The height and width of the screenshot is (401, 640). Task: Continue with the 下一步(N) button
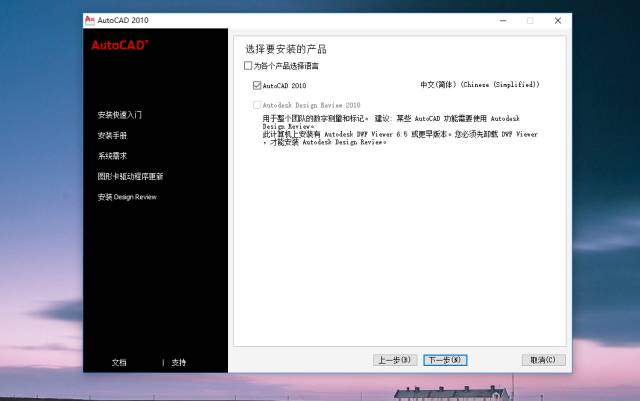(445, 360)
